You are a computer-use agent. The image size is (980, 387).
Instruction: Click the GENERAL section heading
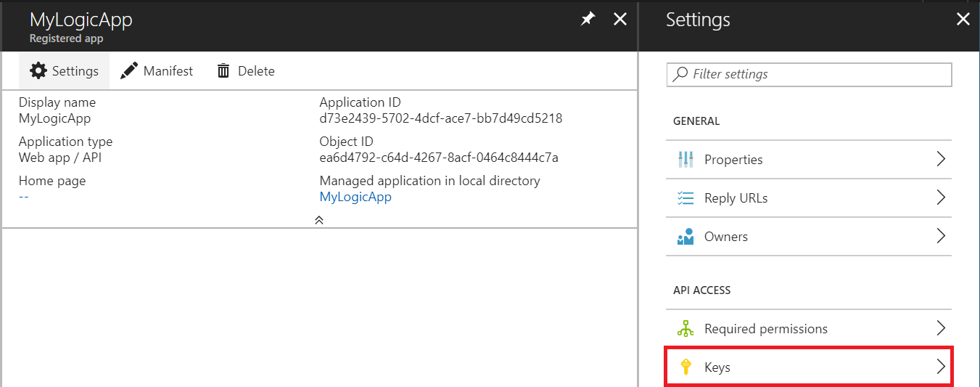click(696, 121)
